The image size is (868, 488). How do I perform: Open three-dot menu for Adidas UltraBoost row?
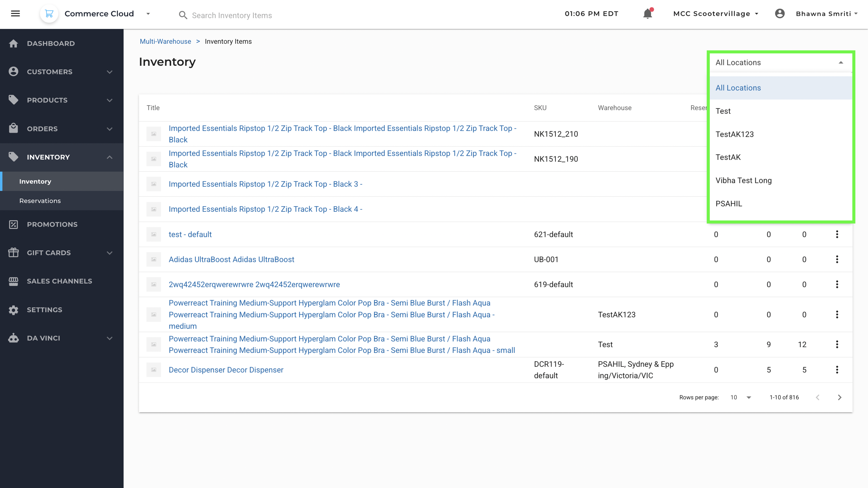[837, 259]
